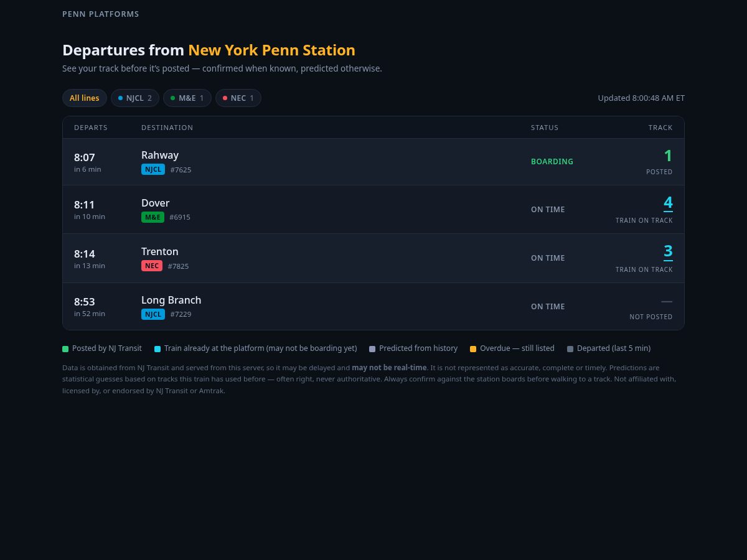Click the 8:53 departure time
This screenshot has height=560, width=747.
pos(85,302)
